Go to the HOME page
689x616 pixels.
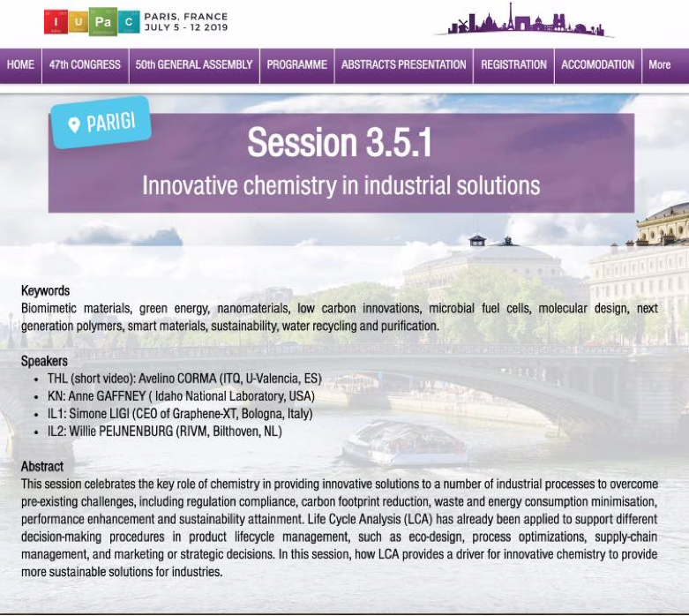20,64
